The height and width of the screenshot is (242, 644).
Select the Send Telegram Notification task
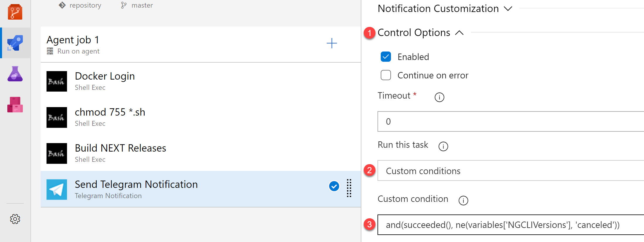[201, 189]
